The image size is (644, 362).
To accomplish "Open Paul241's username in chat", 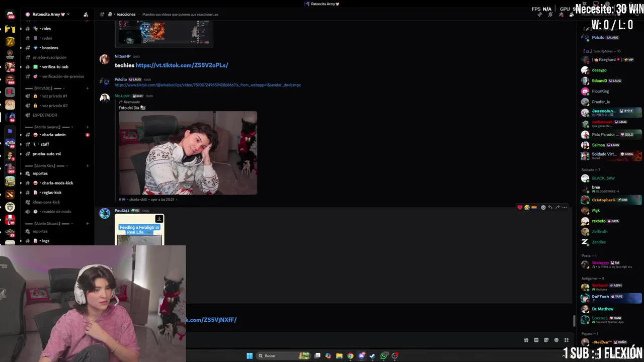I will coord(122,211).
